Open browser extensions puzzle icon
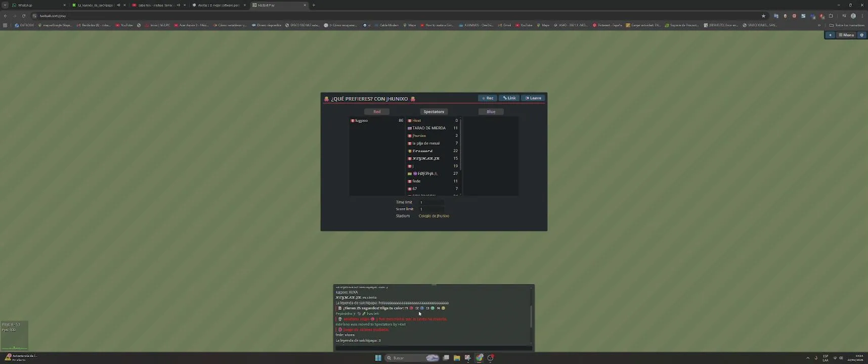 [831, 16]
